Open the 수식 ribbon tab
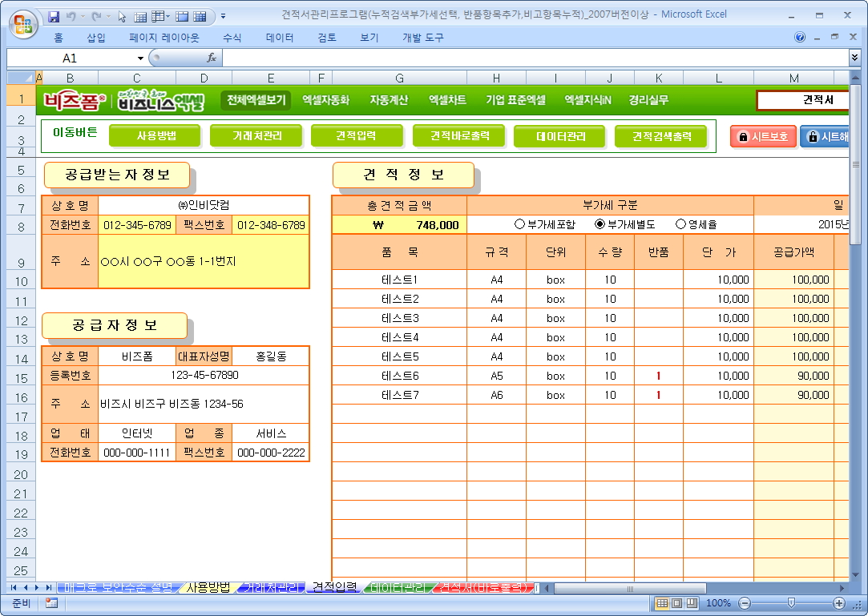868x616 pixels. pos(232,38)
